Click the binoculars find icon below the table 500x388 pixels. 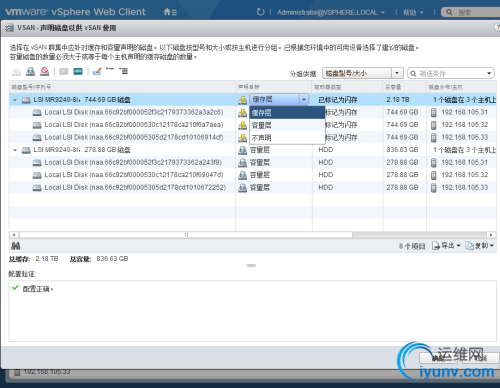(16, 246)
